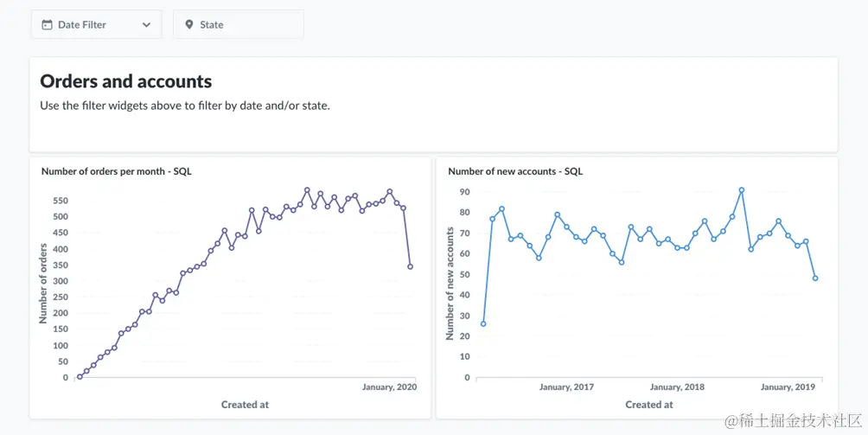Image resolution: width=868 pixels, height=435 pixels.
Task: Click the 'January, 2019' axis label
Action: (x=788, y=387)
